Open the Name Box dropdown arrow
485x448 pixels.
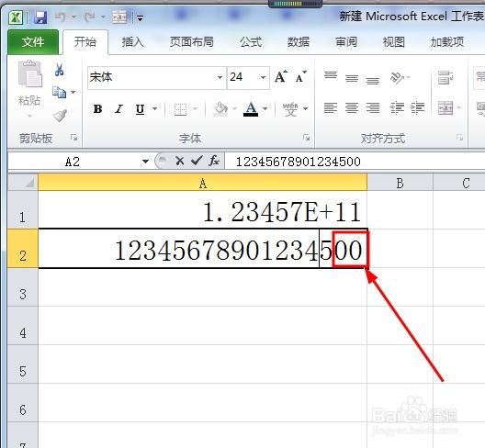pos(145,162)
